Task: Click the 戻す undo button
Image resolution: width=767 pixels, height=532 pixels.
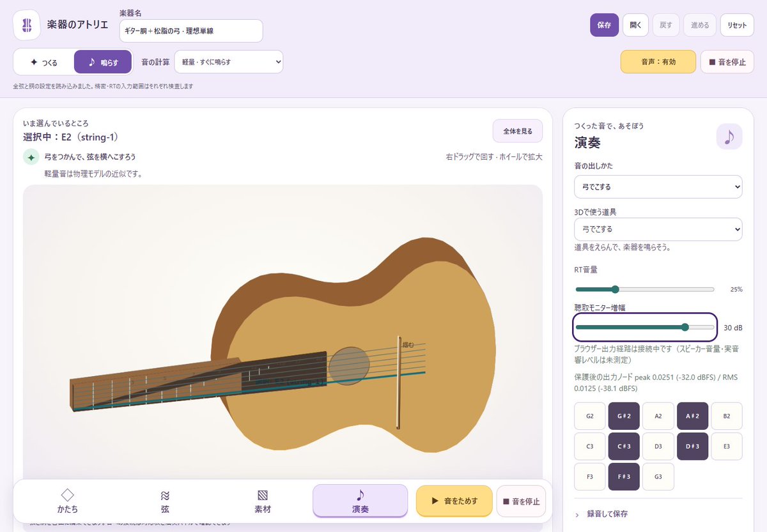Action: tap(666, 25)
